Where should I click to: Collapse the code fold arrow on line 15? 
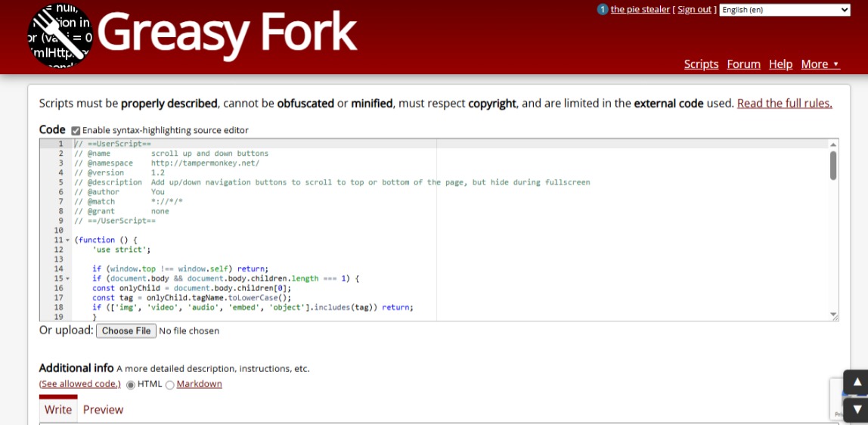(x=67, y=279)
